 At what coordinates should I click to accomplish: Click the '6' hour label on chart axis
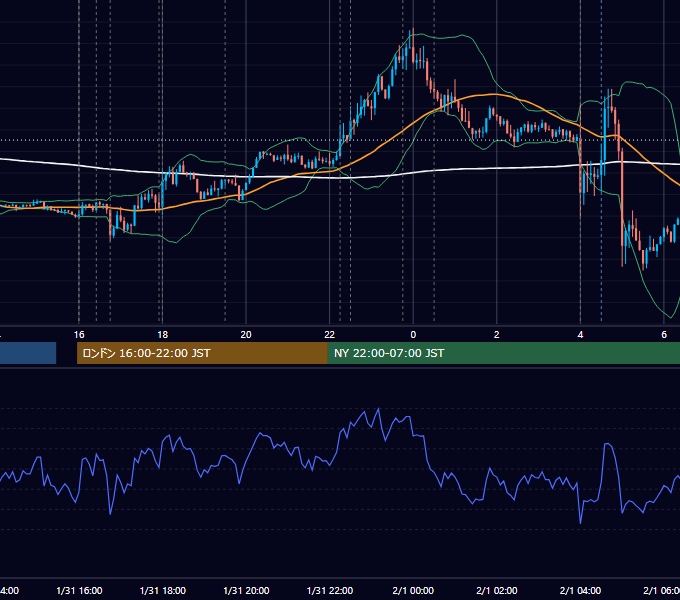click(x=664, y=335)
